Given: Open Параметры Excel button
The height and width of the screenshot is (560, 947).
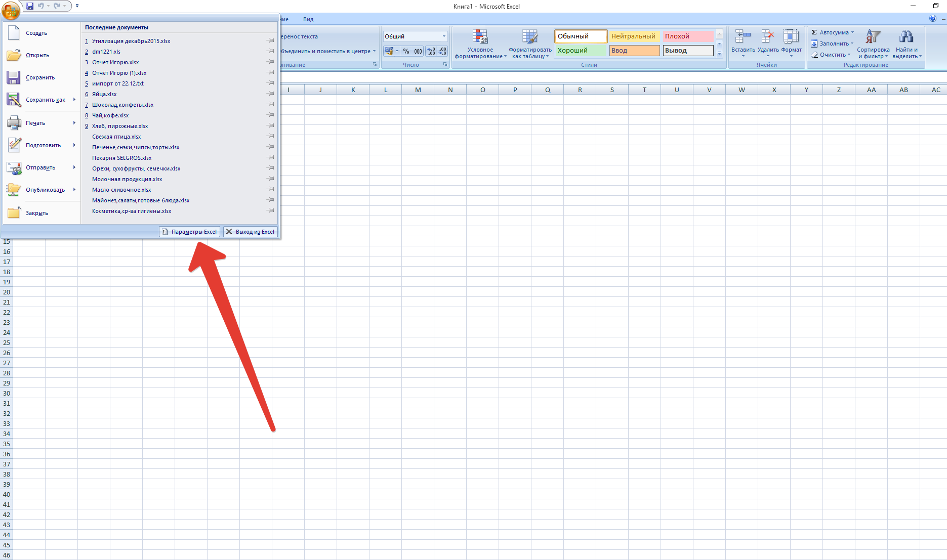Looking at the screenshot, I should [190, 232].
